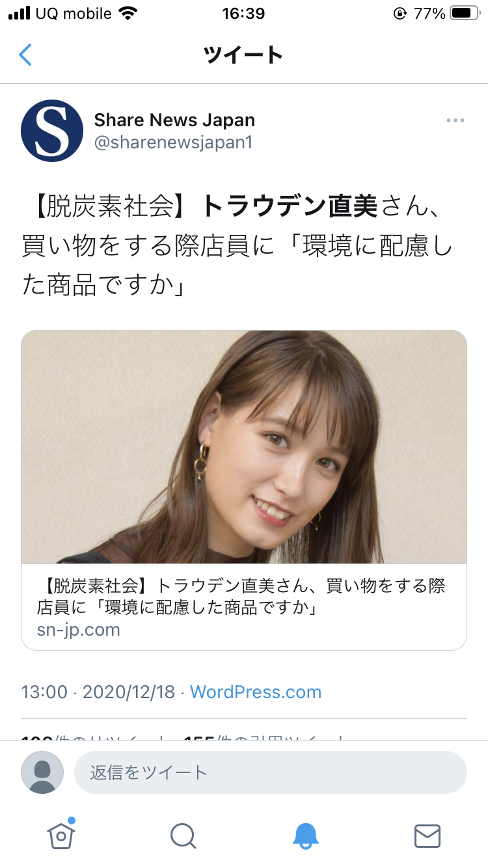Tap the link card headline text
Viewport: 488px width, 868px height.
(241, 597)
